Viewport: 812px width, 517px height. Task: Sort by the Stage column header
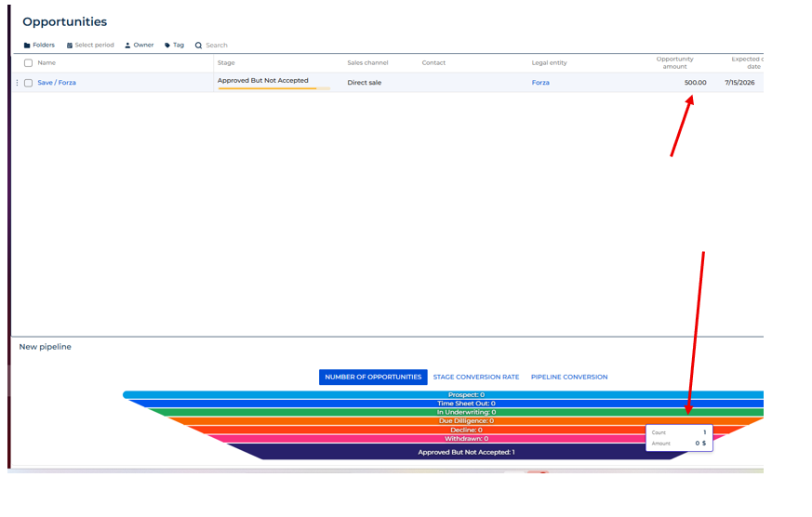[x=226, y=63]
